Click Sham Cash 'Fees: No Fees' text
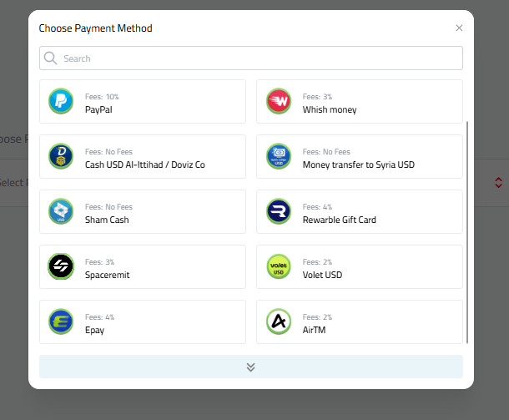This screenshot has width=509, height=420. click(108, 206)
